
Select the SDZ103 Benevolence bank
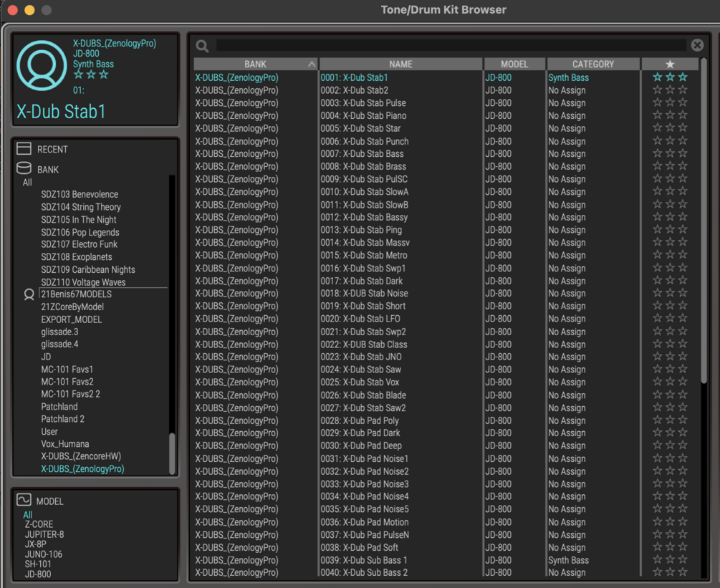point(80,194)
